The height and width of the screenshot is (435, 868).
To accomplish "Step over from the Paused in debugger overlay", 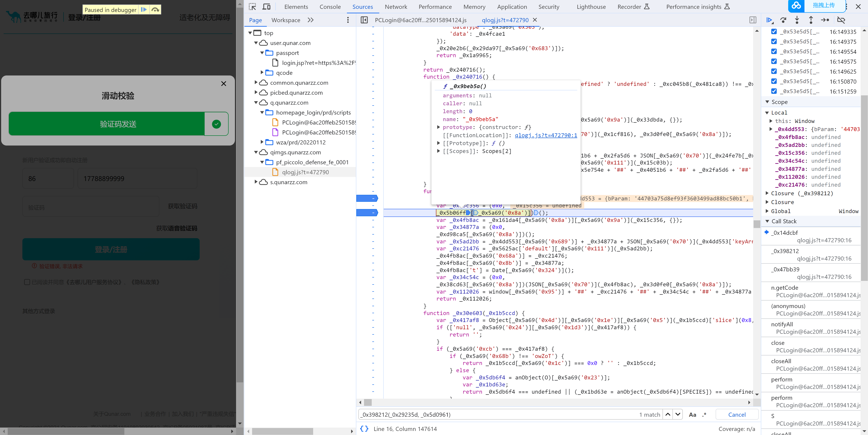I will tap(155, 10).
